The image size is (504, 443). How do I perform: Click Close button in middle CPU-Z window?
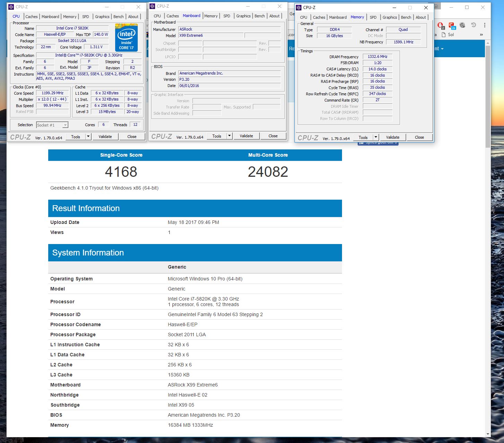(273, 136)
